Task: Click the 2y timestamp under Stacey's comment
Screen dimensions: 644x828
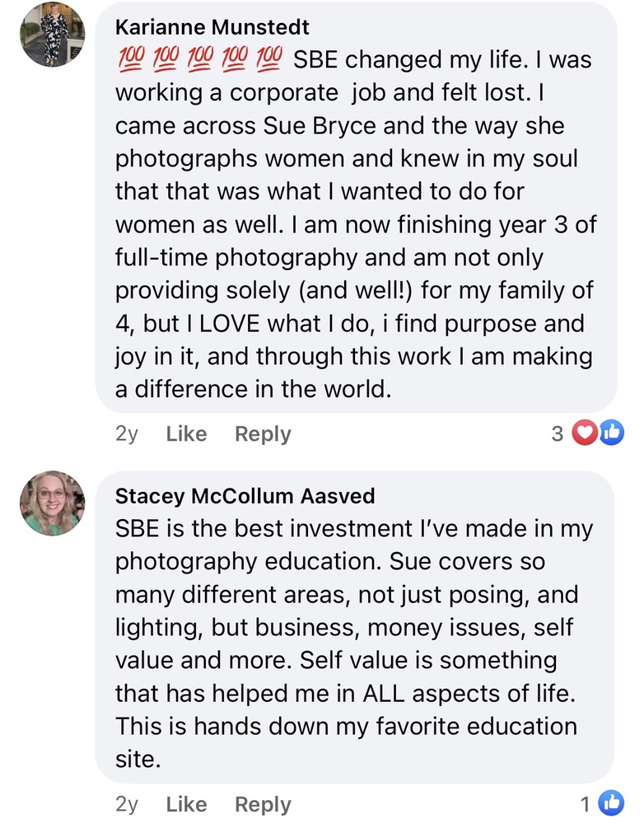Action: point(127,804)
